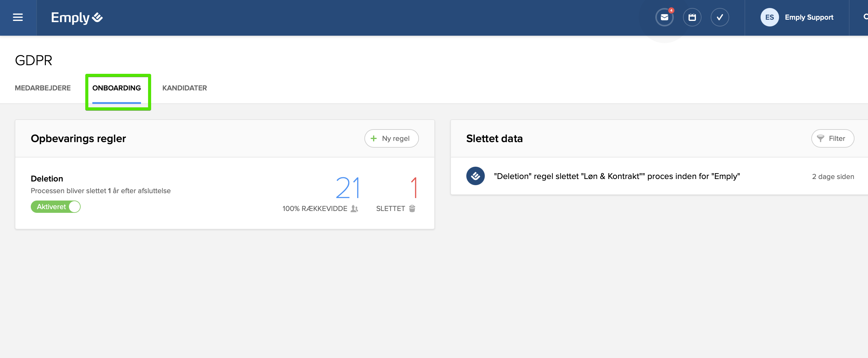Click the Emply logo
The height and width of the screenshot is (358, 868).
(77, 18)
